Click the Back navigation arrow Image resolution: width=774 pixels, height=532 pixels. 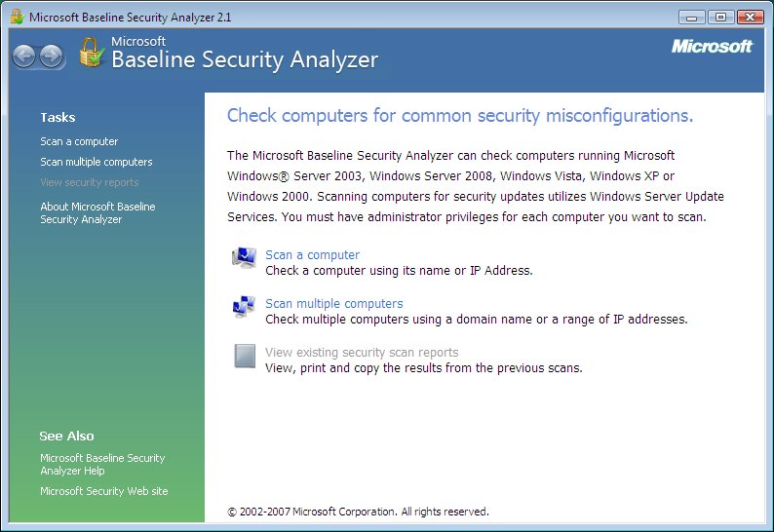point(24,57)
